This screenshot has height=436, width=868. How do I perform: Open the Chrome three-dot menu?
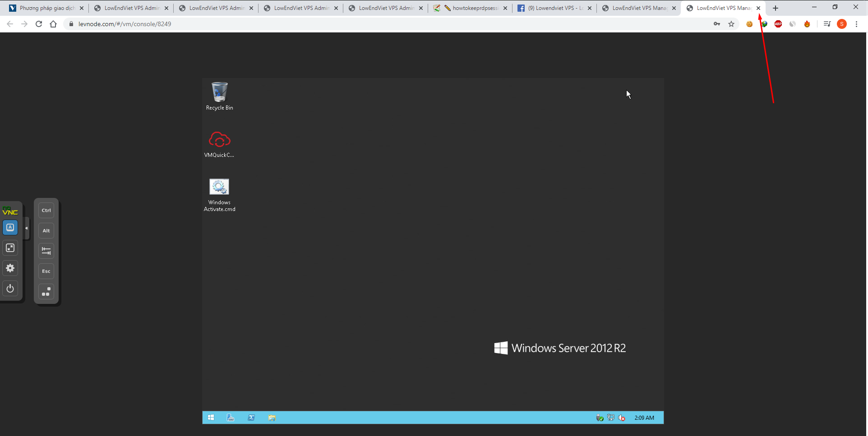pos(856,24)
